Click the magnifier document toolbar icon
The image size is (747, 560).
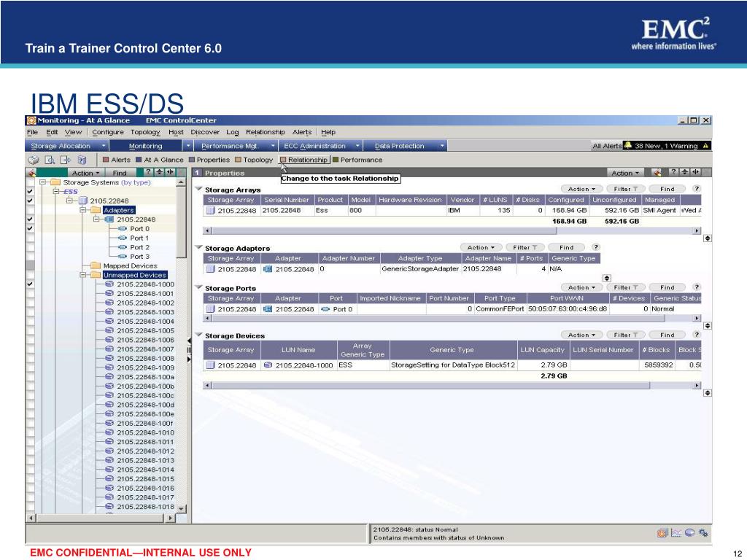point(50,160)
